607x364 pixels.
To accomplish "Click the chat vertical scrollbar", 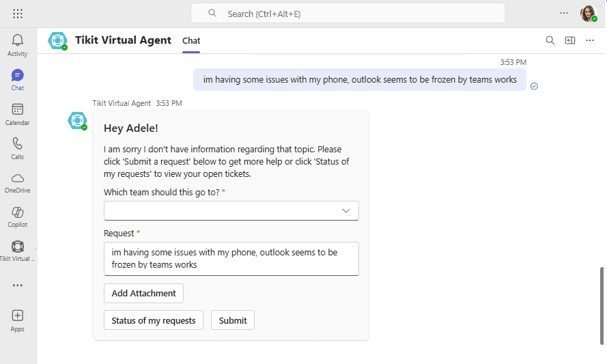I will (602, 305).
